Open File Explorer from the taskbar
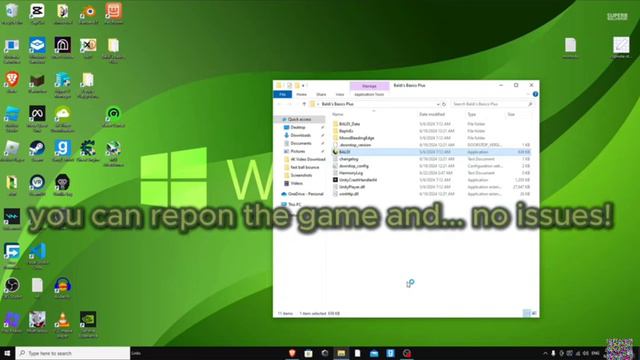Image resolution: width=640 pixels, height=360 pixels. (341, 353)
